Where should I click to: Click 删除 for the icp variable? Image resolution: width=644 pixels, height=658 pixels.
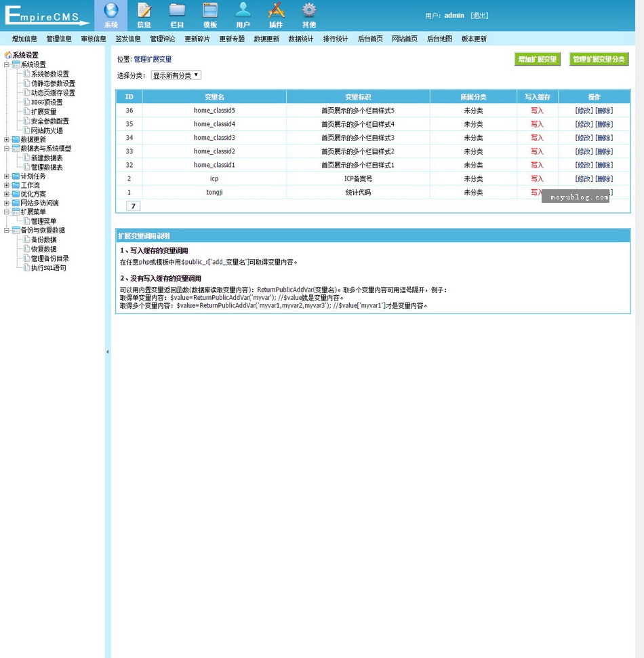point(604,178)
